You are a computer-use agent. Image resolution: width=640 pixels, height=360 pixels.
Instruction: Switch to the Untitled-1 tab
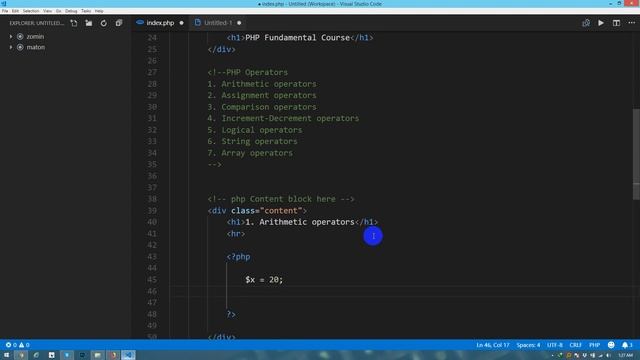tap(218, 23)
